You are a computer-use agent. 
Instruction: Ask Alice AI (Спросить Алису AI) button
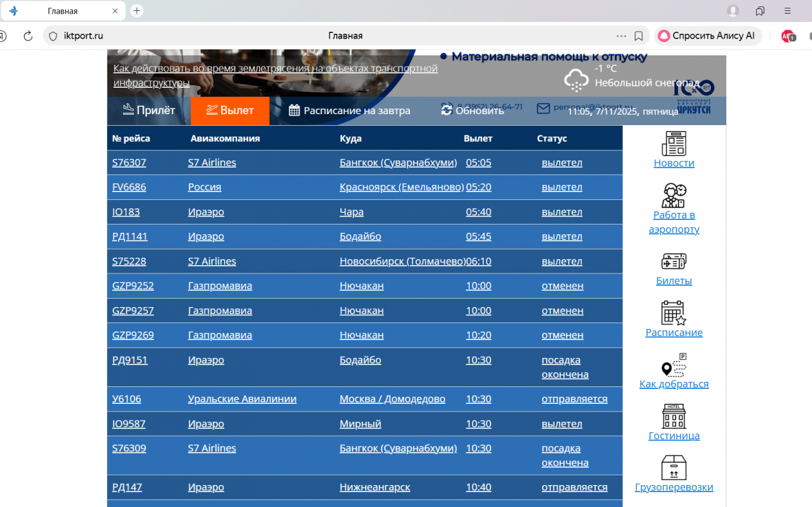point(708,36)
